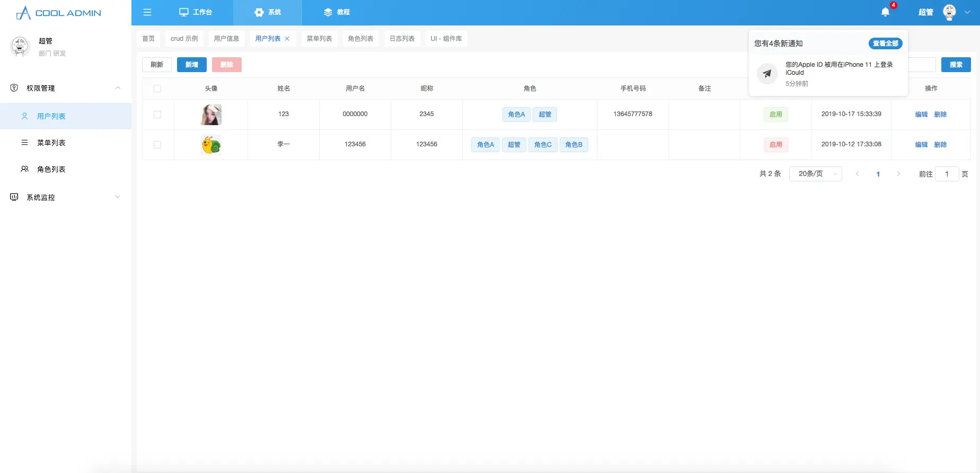The image size is (980, 473).
Task: Open the notification bell icon
Action: (885, 12)
